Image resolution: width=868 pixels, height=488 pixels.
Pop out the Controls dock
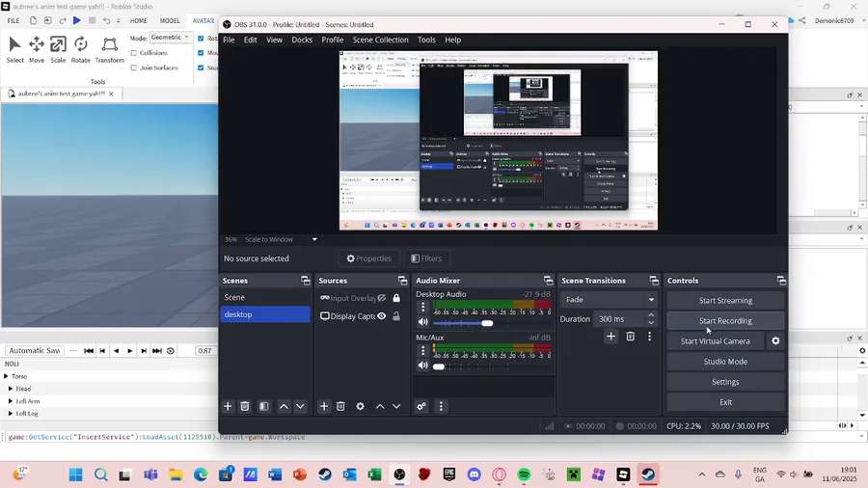click(781, 281)
